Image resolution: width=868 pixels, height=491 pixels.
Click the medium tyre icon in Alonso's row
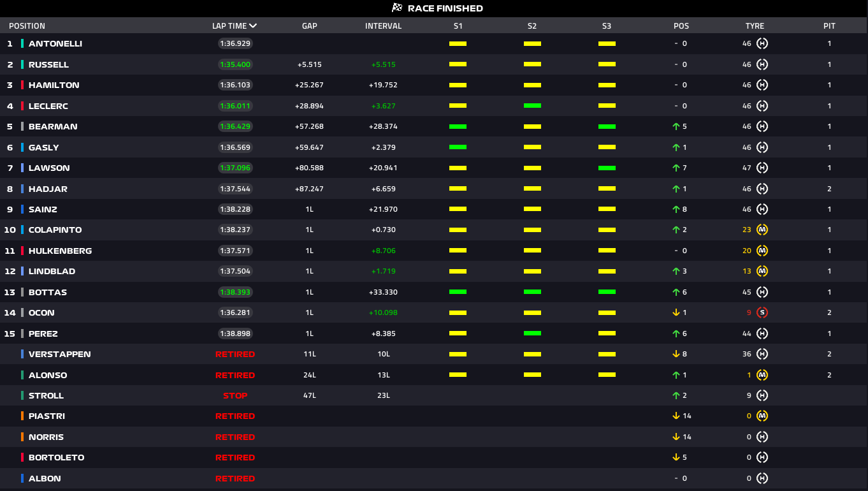pyautogui.click(x=762, y=375)
